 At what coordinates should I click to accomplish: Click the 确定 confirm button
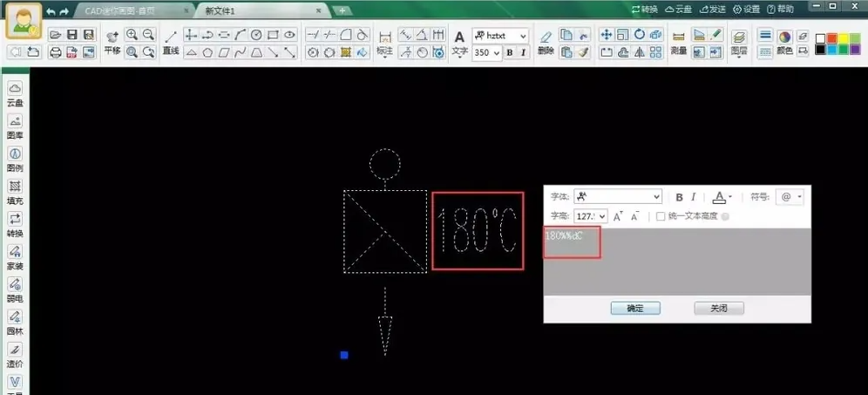[635, 309]
